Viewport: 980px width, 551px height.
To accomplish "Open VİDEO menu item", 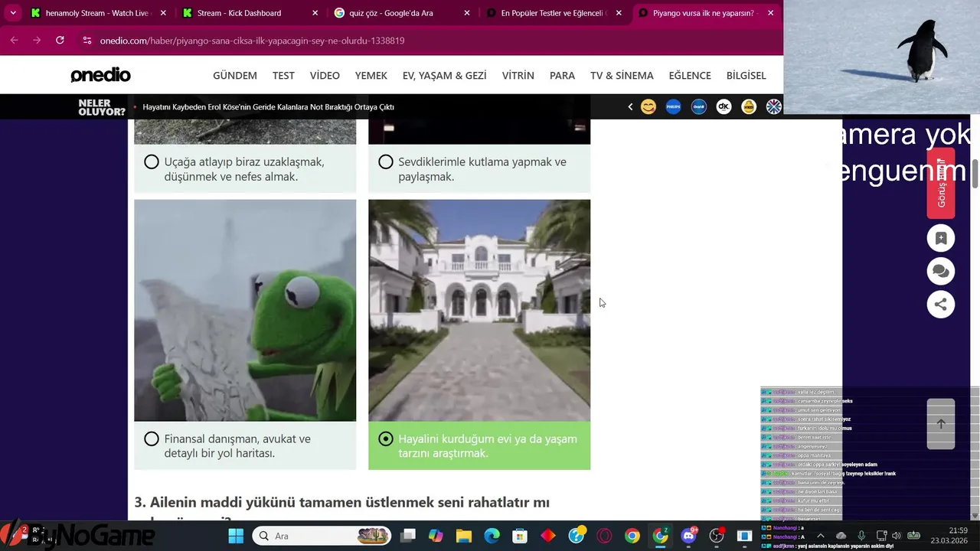I will (x=325, y=75).
